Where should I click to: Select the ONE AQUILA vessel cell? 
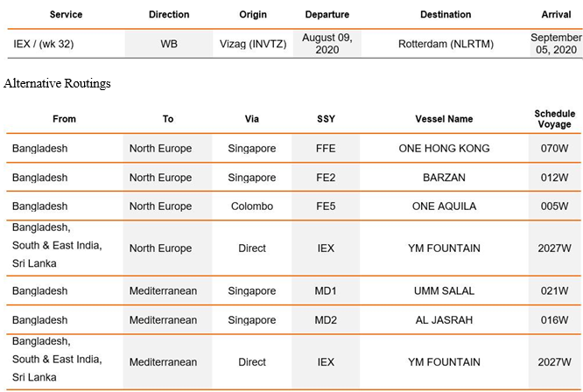(x=444, y=206)
